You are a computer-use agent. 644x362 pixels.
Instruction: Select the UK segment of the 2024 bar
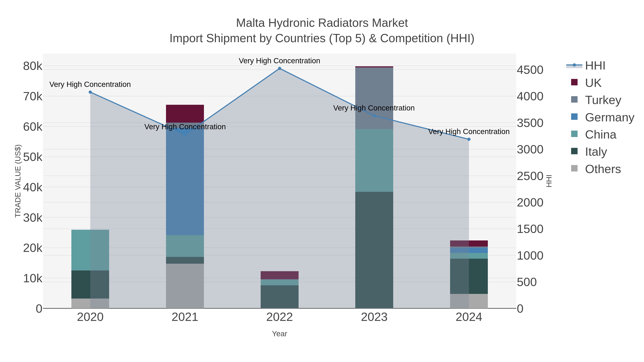[x=469, y=244]
